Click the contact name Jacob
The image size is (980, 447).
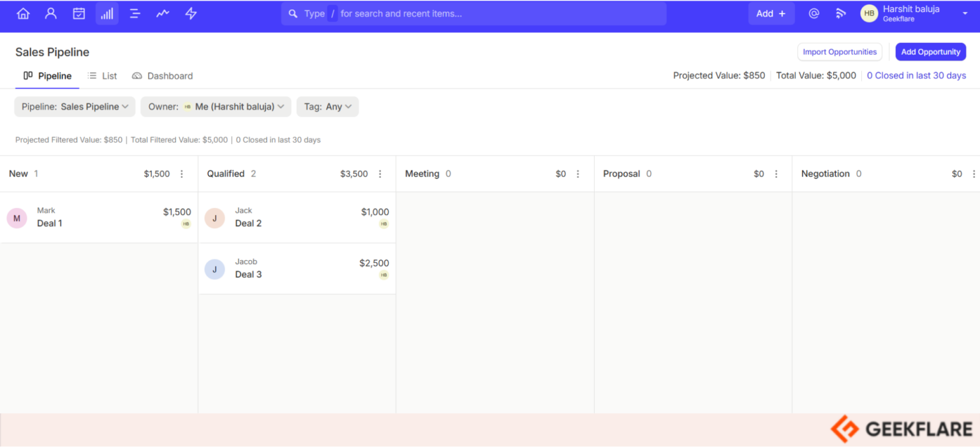point(246,261)
